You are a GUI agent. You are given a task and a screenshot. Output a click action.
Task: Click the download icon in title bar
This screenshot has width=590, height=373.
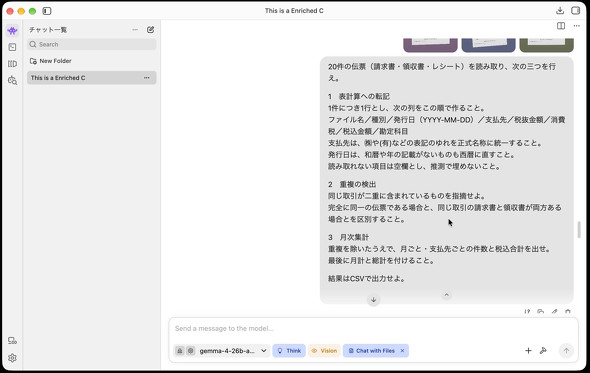point(560,11)
